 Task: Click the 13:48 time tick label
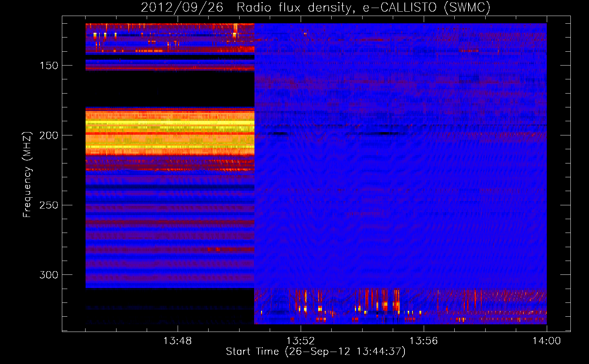[177, 341]
